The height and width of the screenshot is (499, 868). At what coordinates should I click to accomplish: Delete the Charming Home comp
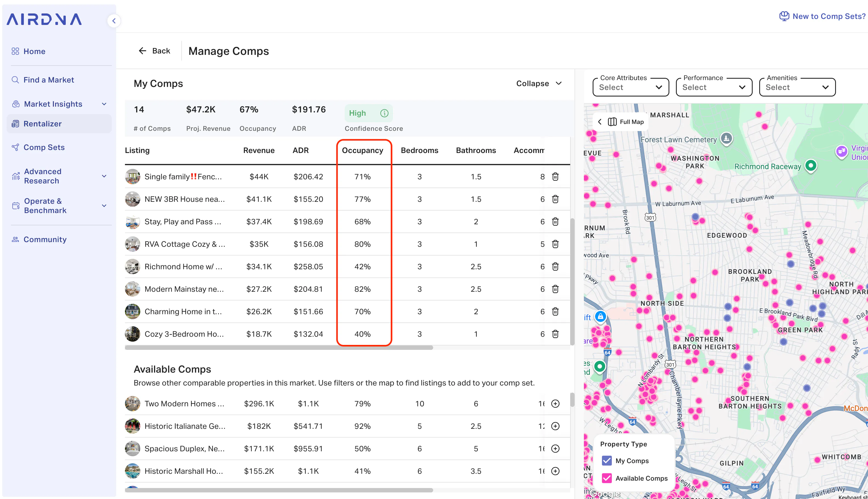click(x=555, y=311)
